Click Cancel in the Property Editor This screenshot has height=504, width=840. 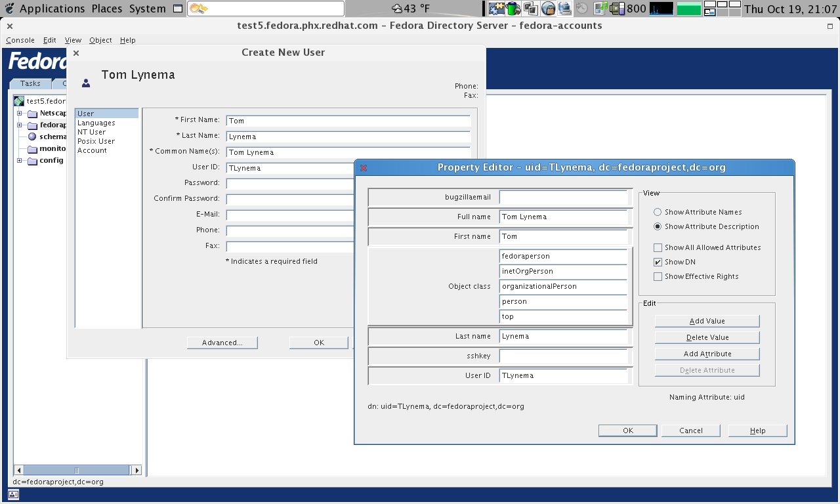(691, 430)
